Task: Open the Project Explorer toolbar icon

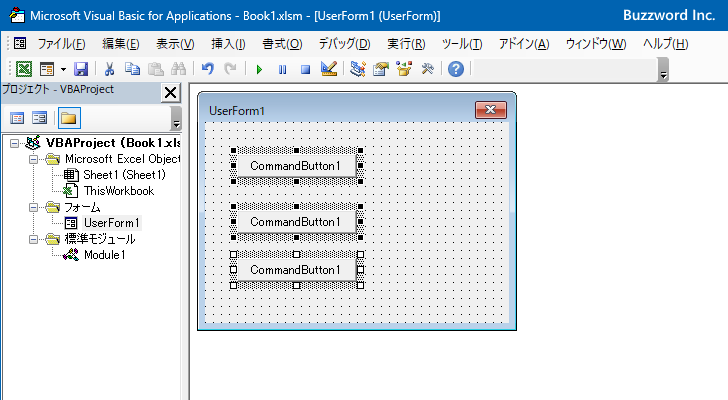Action: click(358, 69)
